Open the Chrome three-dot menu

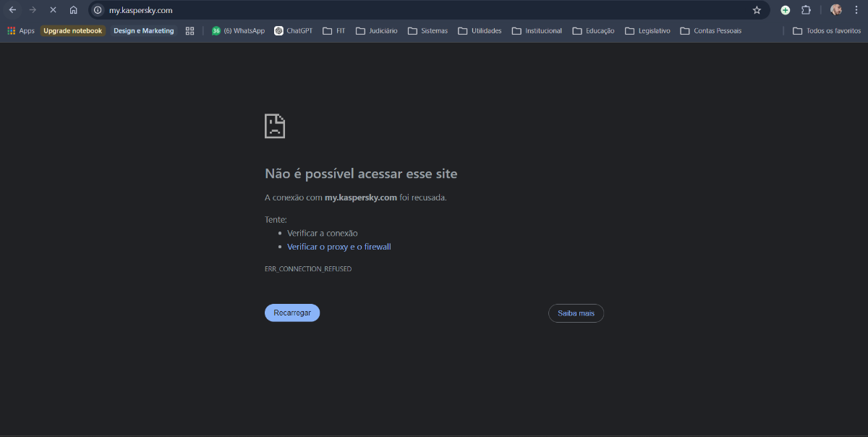click(856, 10)
